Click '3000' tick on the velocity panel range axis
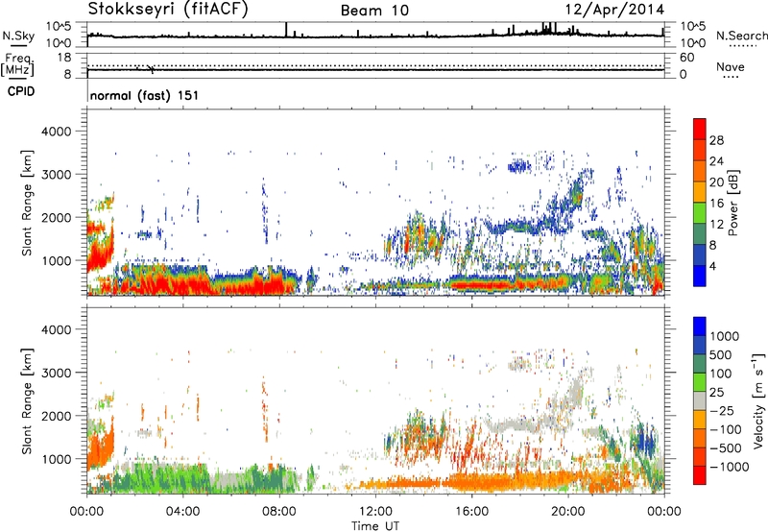The width and height of the screenshot is (768, 532). pos(57,373)
